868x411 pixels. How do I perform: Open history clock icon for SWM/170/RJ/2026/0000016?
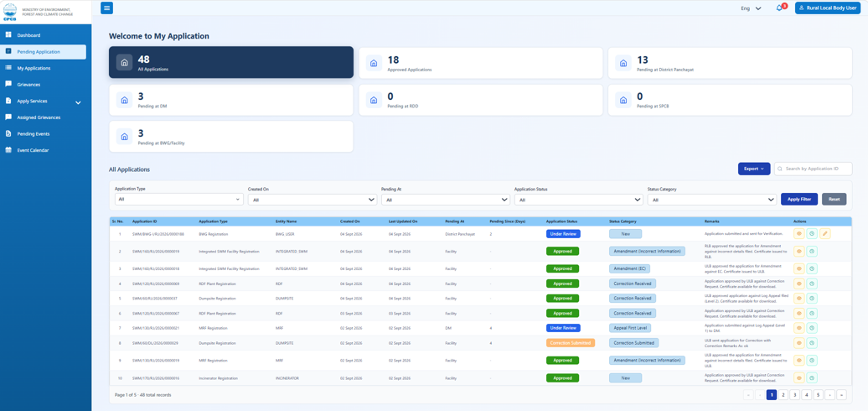click(x=812, y=377)
